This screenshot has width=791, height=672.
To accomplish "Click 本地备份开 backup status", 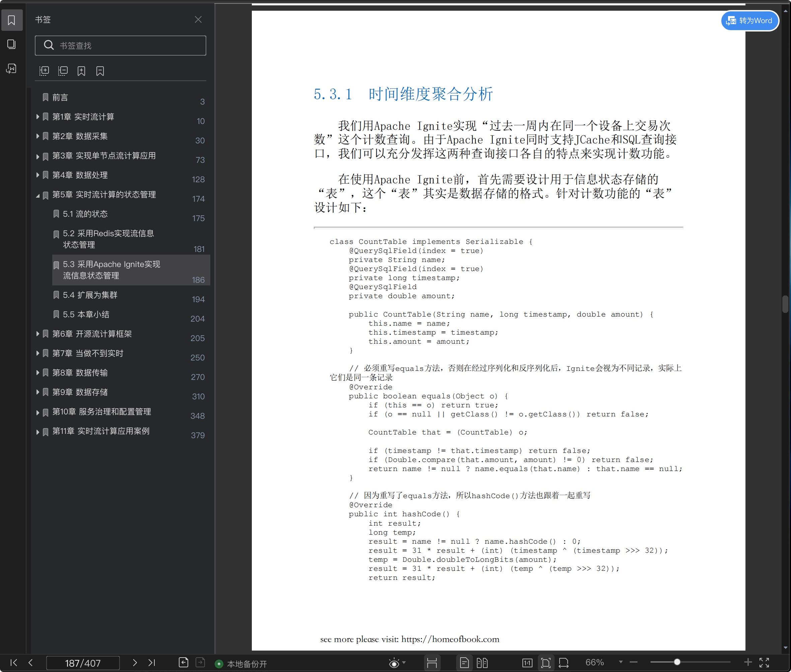I will click(241, 664).
